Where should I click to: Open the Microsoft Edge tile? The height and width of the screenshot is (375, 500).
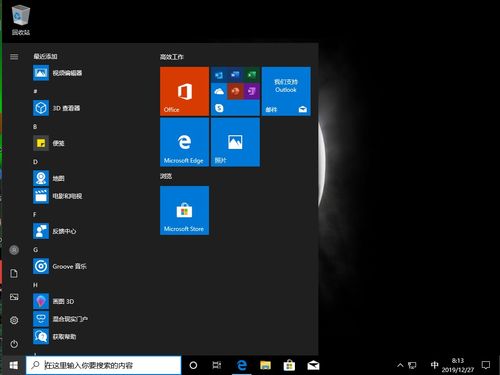click(184, 142)
